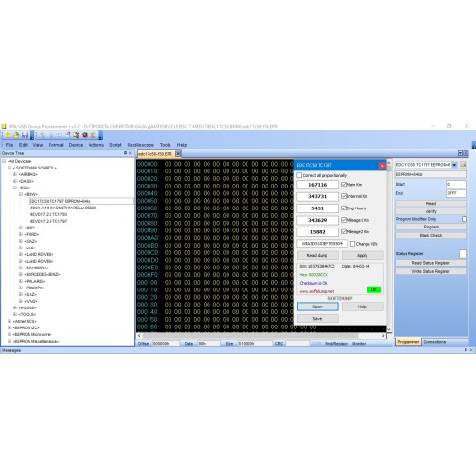Viewport: 476px width, 476px height.
Task: Click the New file toolbar icon
Action: coord(8,135)
